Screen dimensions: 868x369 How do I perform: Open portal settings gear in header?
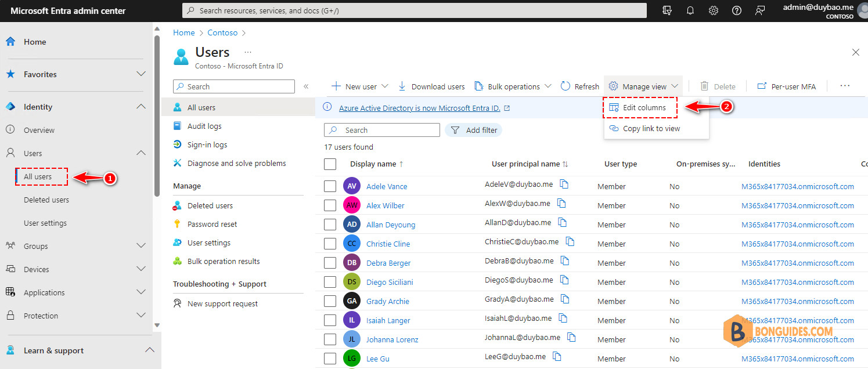[x=714, y=10]
